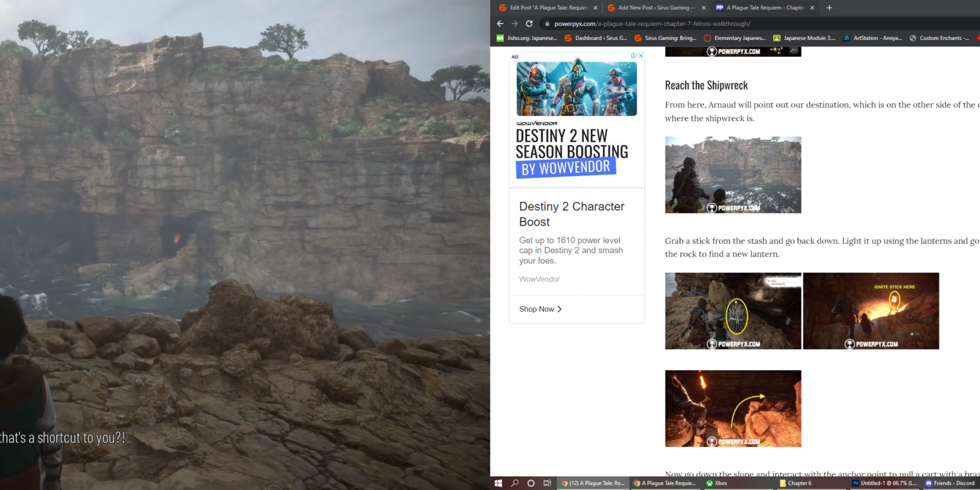Image resolution: width=980 pixels, height=490 pixels.
Task: Open the ArtStation bookmark
Action: point(873,38)
